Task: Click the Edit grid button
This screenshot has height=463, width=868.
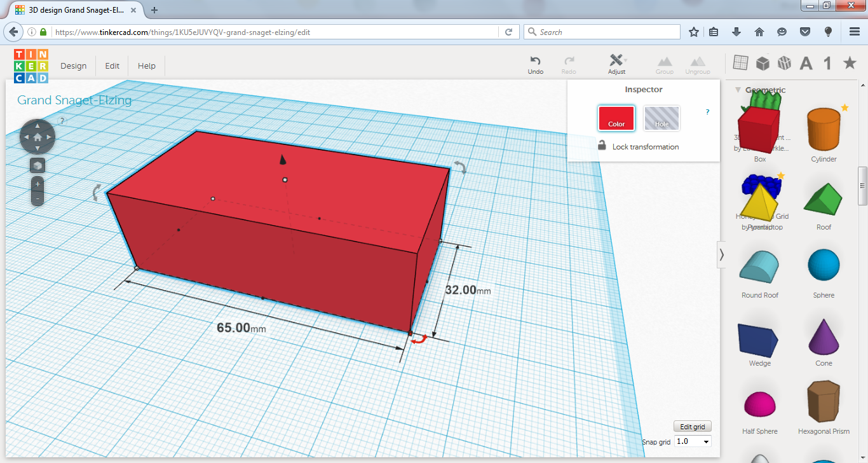Action: coord(693,427)
